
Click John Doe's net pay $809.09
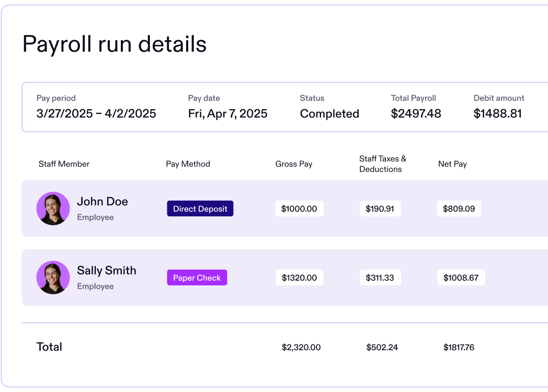point(459,209)
